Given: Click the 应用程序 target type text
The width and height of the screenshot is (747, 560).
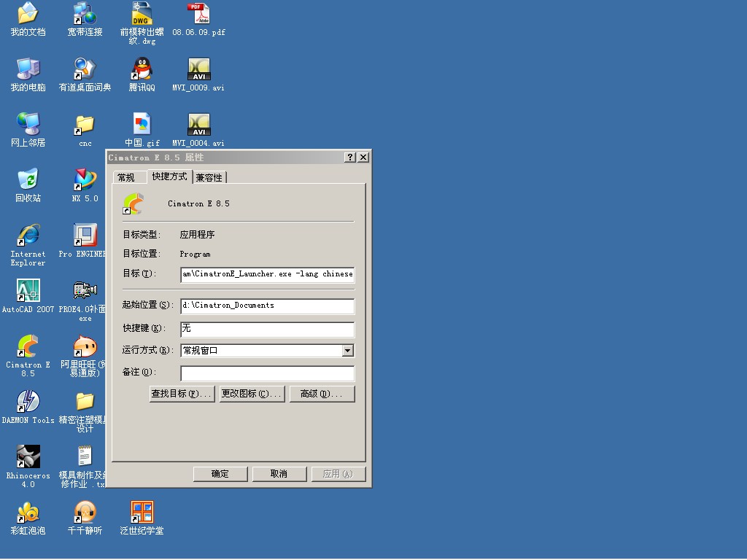Looking at the screenshot, I should [x=197, y=235].
